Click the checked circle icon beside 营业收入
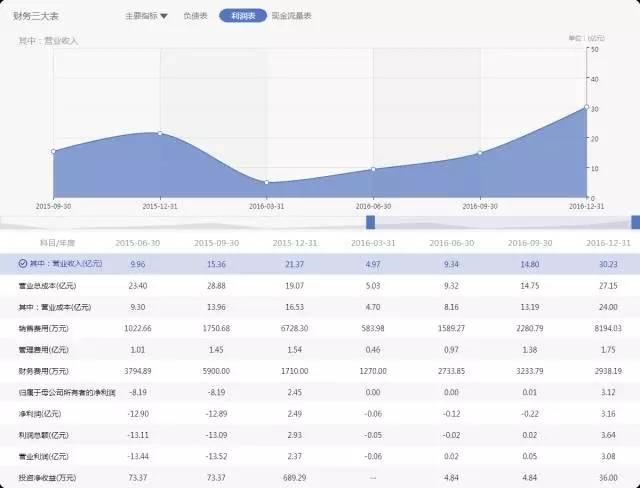Screen dimensions: 640x488 (23, 264)
